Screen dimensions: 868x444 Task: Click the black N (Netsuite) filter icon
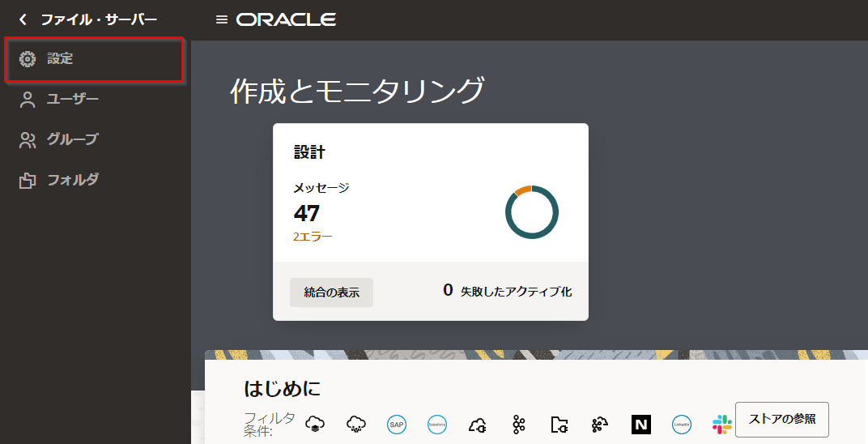coord(641,425)
